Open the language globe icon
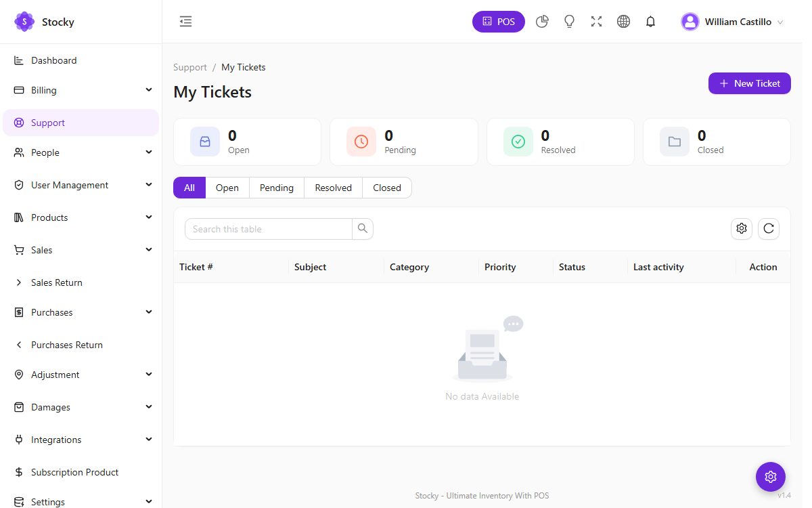Viewport: 812px width, 508px height. point(623,22)
